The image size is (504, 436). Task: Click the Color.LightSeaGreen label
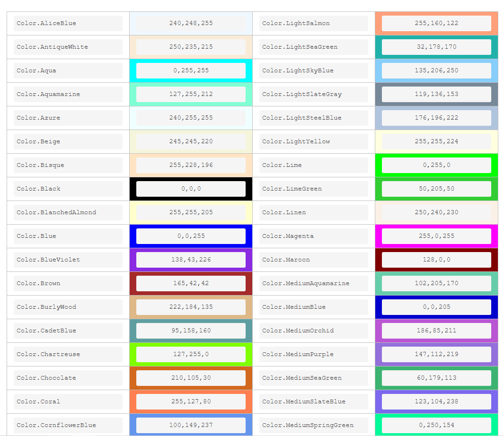(314, 47)
